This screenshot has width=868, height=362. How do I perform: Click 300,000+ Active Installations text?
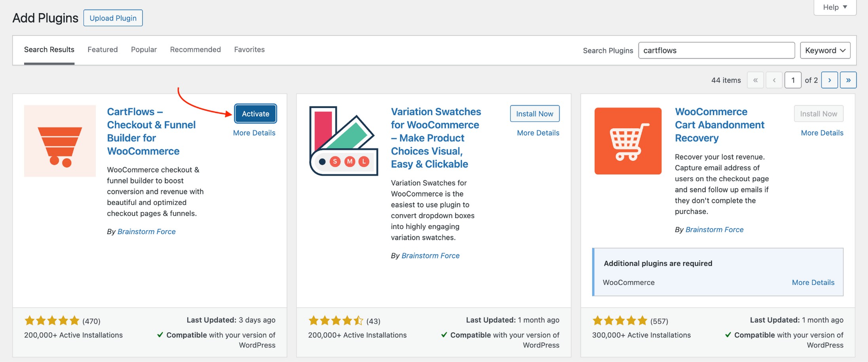tap(641, 335)
